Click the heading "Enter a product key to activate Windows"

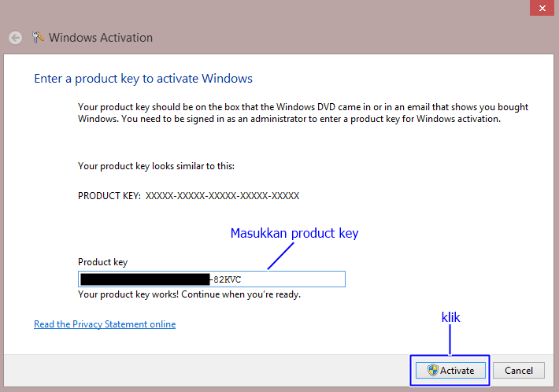click(143, 79)
